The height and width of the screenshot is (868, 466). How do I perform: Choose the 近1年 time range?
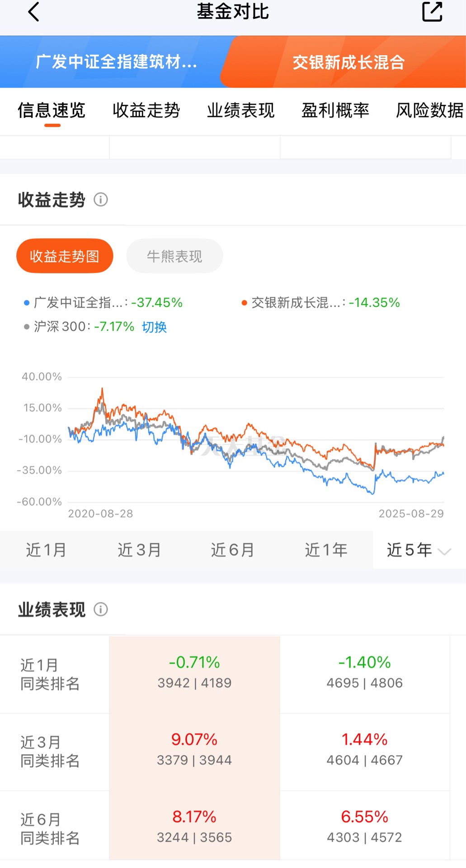(x=326, y=549)
